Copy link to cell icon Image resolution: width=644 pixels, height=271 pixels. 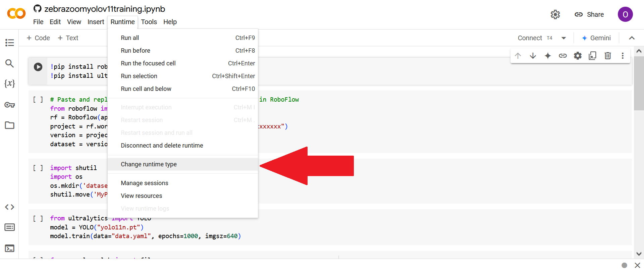(x=562, y=56)
